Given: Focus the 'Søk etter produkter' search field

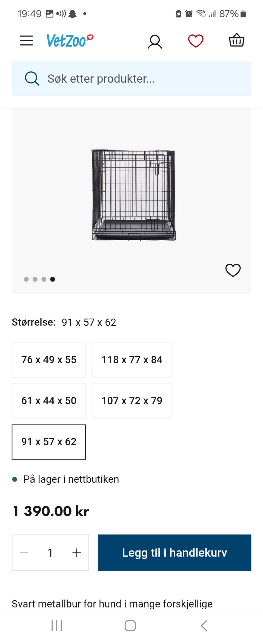Looking at the screenshot, I should click(x=142, y=79).
